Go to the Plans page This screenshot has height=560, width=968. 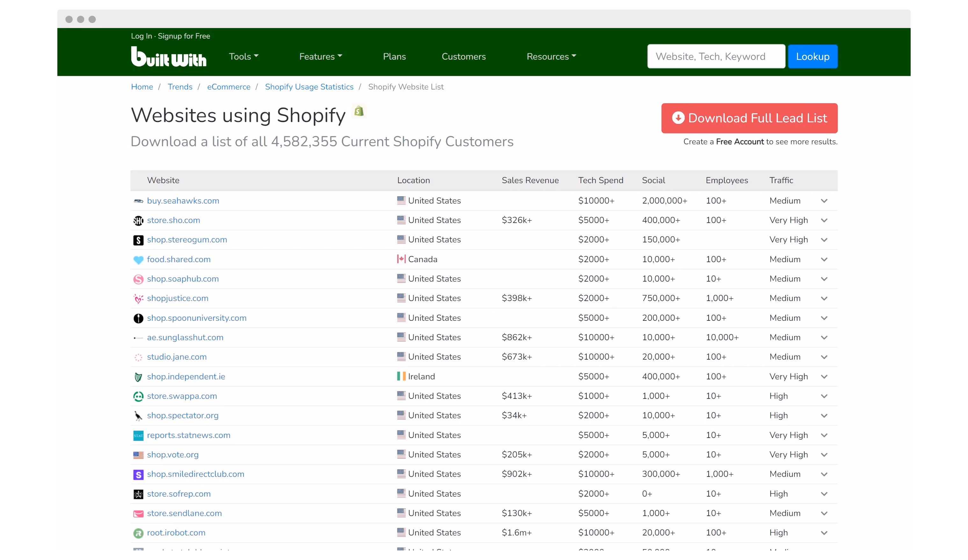(394, 56)
